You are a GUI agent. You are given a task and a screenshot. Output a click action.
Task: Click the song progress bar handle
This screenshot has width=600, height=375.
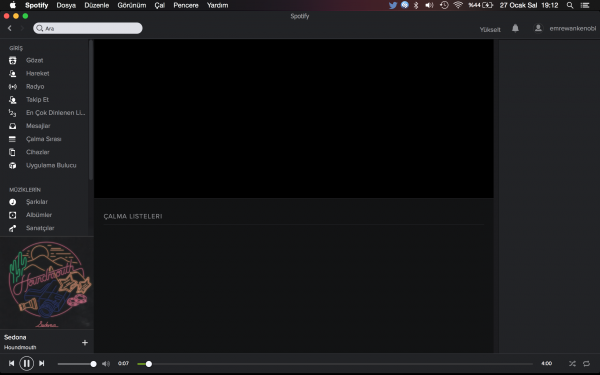(x=148, y=364)
